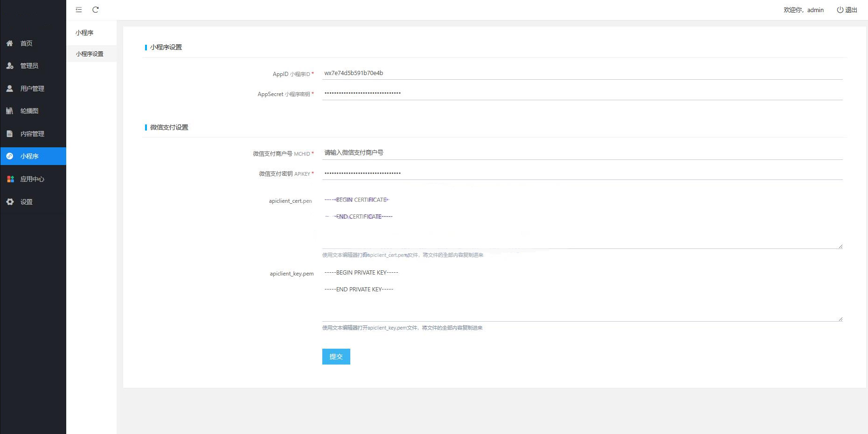The height and width of the screenshot is (434, 868).
Task: Click the 小程序设置 section heading
Action: click(166, 47)
